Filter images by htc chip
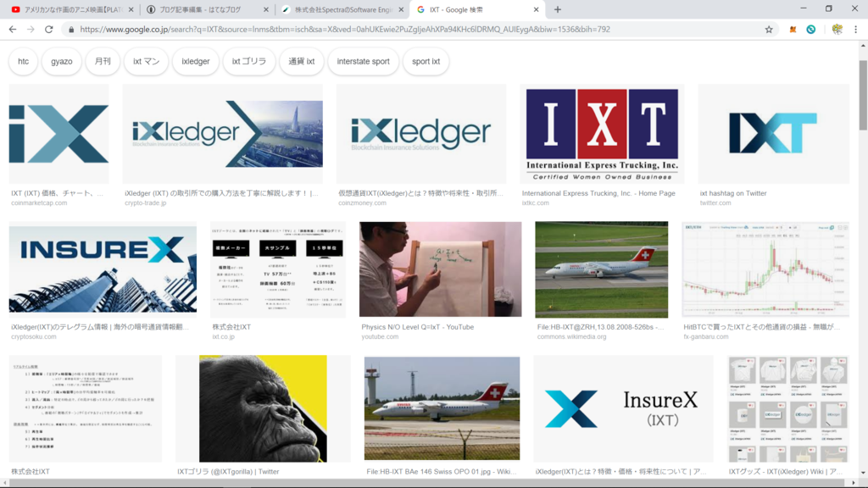 23,61
